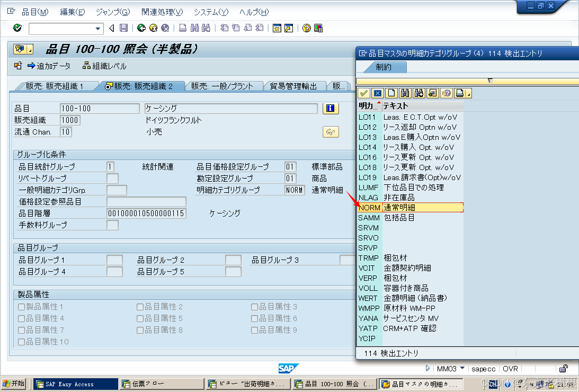Click the 組織レベル button
The width and height of the screenshot is (579, 392).
(104, 66)
